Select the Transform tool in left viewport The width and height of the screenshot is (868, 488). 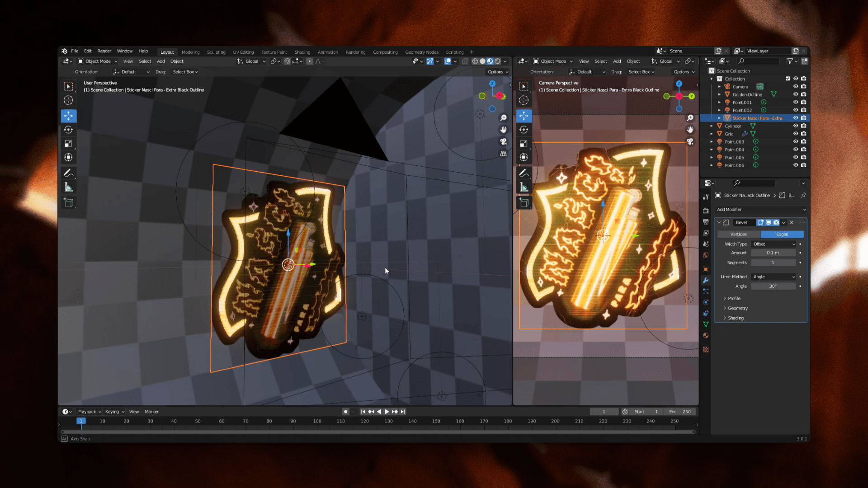point(69,157)
